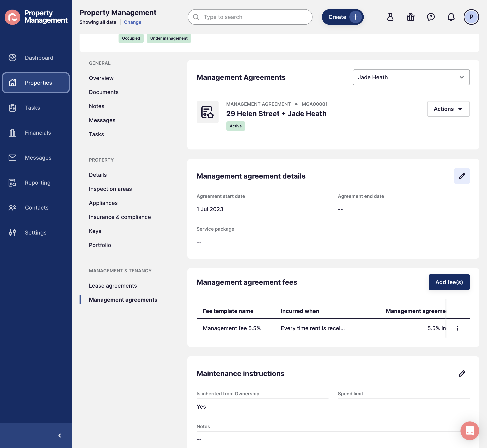The height and width of the screenshot is (448, 487).
Task: Click the Under management tag
Action: (x=169, y=38)
